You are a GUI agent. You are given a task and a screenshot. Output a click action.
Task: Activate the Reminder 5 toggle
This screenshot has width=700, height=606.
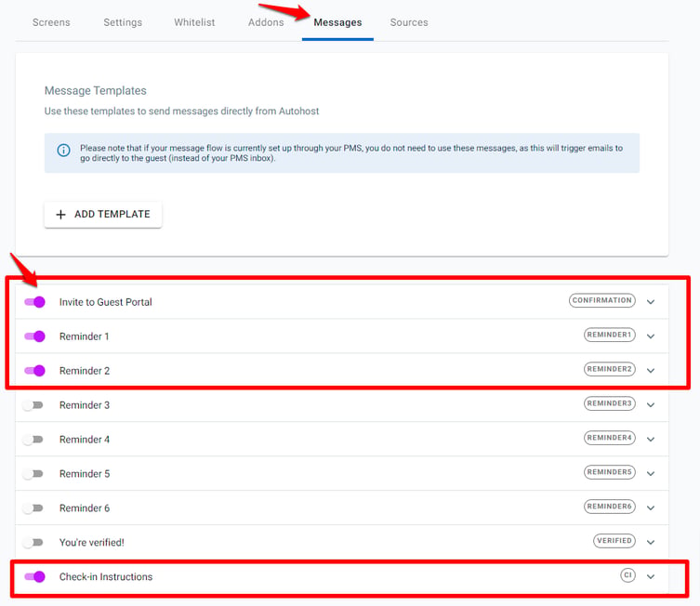33,474
